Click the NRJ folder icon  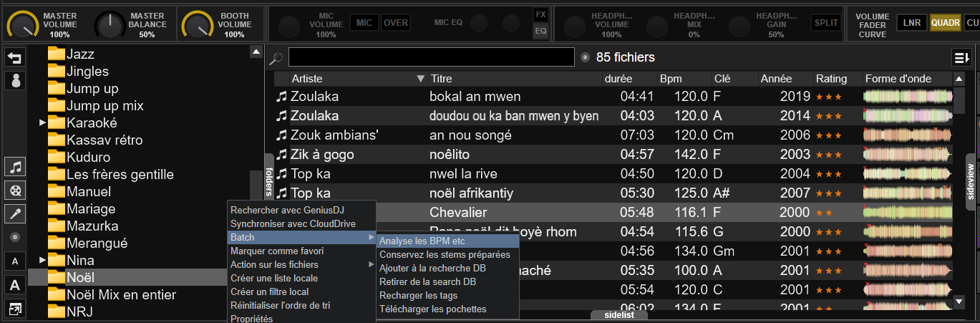point(56,312)
